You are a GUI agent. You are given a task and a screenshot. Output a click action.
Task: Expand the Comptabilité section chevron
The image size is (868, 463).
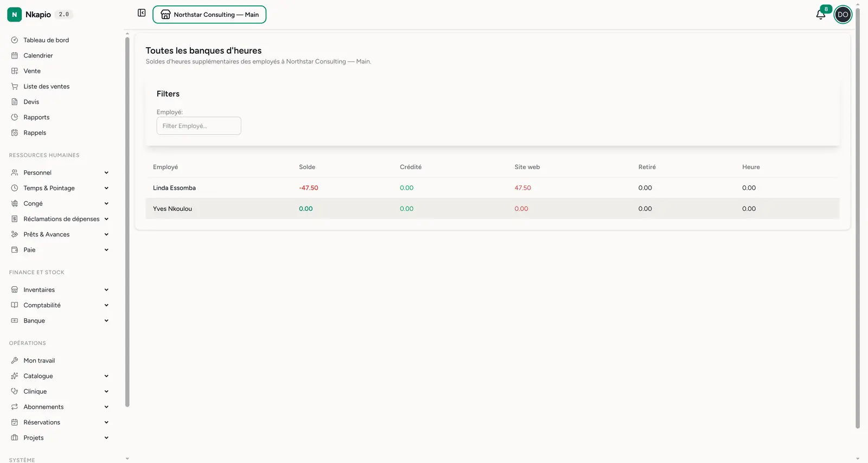(x=106, y=305)
